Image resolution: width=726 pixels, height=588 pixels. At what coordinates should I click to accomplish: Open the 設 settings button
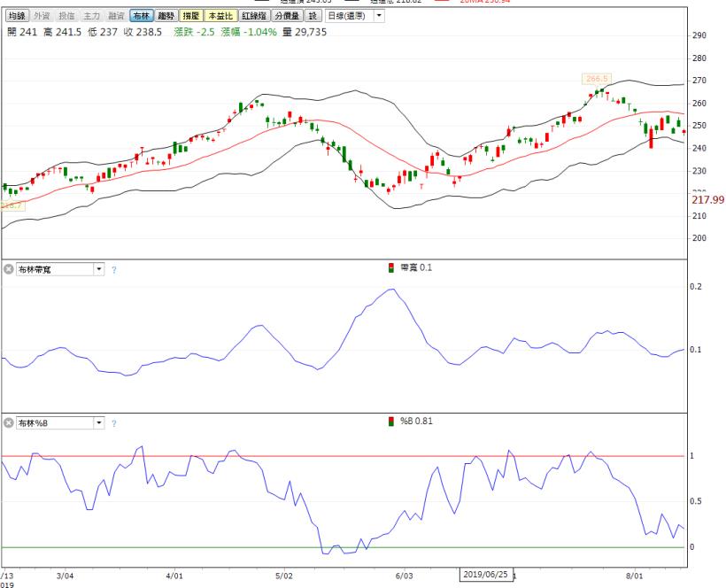[313, 16]
